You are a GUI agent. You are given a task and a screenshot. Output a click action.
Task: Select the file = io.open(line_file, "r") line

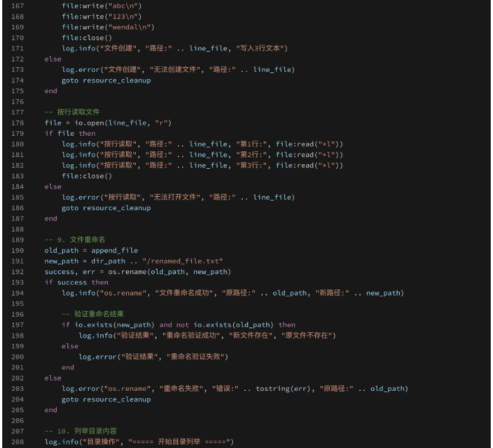coord(108,123)
